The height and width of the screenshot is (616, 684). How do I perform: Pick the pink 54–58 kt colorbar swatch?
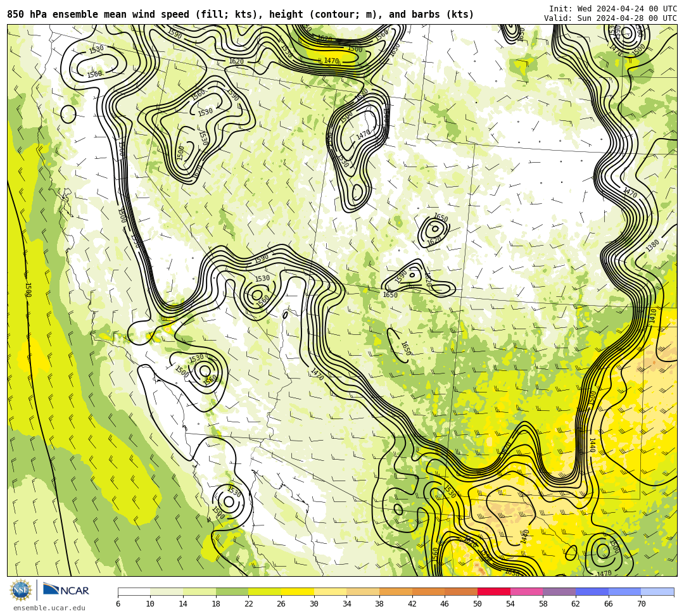pyautogui.click(x=526, y=591)
